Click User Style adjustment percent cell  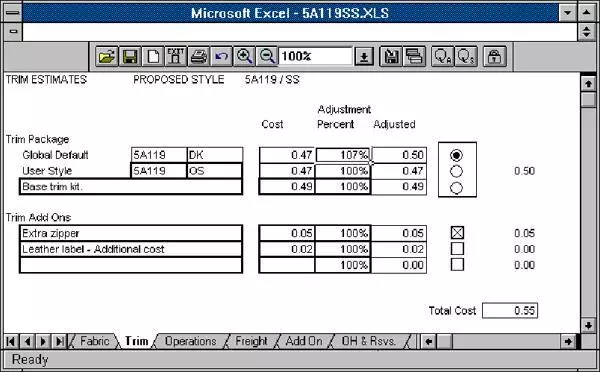click(343, 171)
